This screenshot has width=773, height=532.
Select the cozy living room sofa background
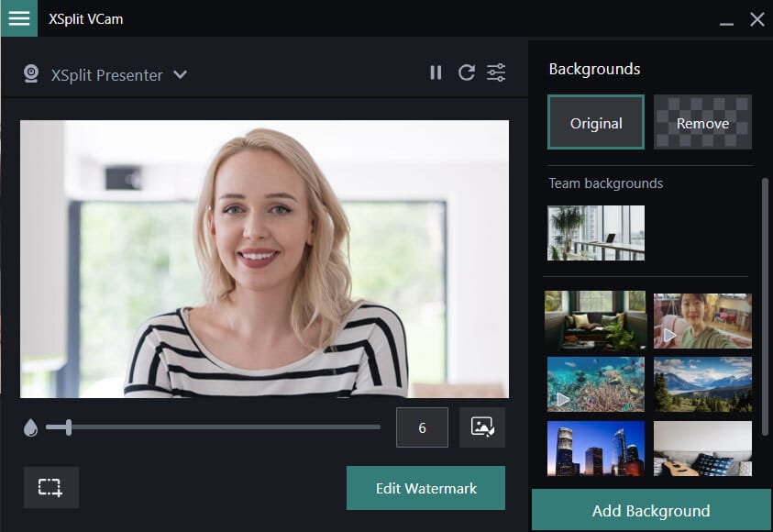[x=595, y=320]
